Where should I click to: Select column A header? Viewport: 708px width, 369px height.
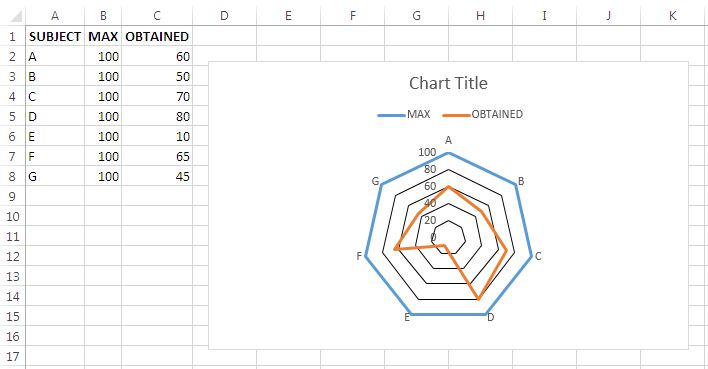[x=55, y=16]
